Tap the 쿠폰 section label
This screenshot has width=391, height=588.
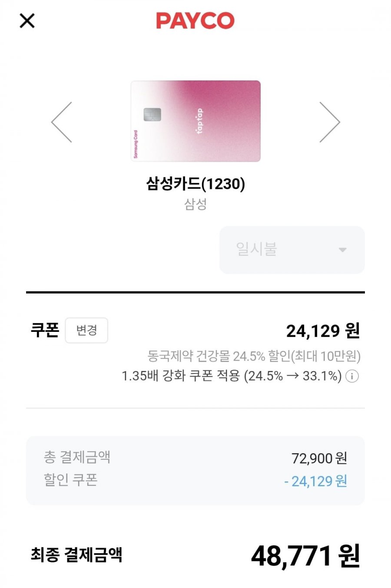pos(45,330)
